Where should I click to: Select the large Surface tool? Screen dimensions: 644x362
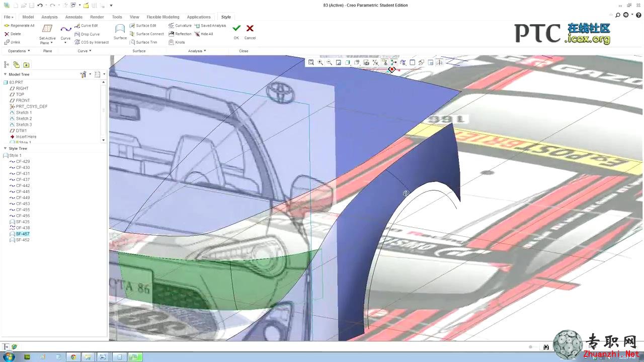[x=120, y=32]
